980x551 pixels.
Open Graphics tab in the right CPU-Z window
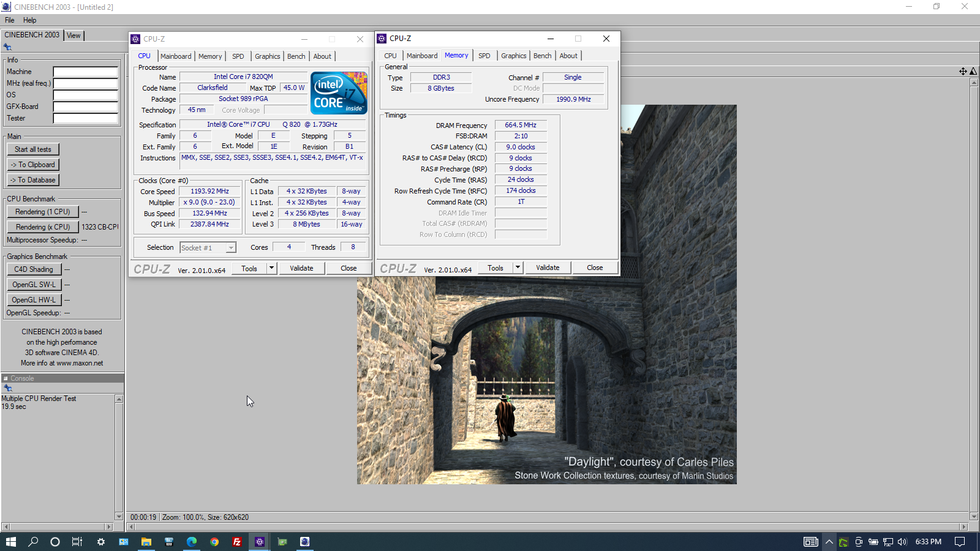tap(513, 56)
